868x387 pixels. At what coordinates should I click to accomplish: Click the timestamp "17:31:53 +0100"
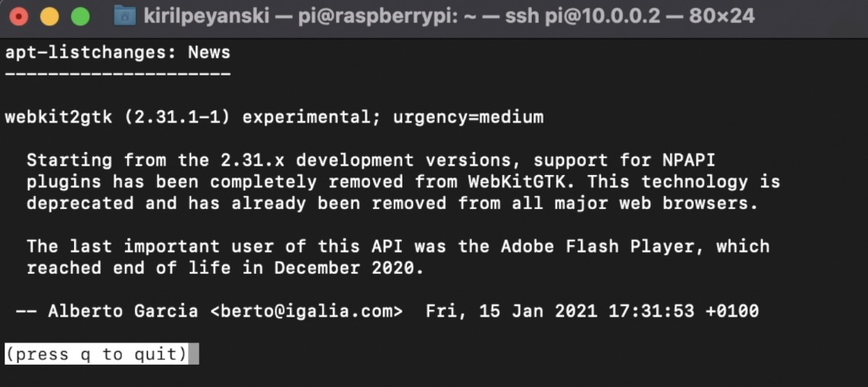point(684,311)
